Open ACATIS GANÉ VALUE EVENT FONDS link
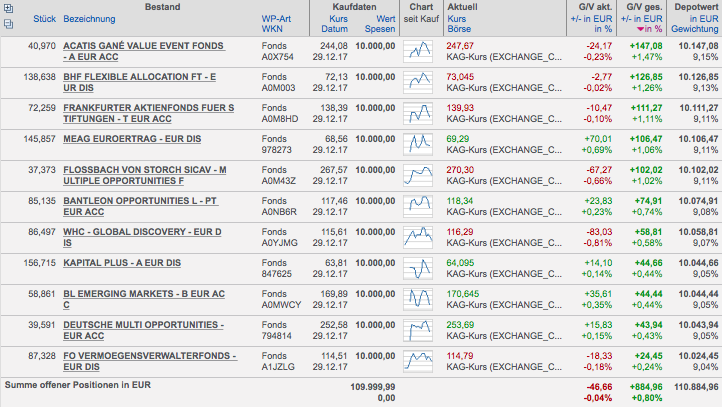 [x=144, y=52]
